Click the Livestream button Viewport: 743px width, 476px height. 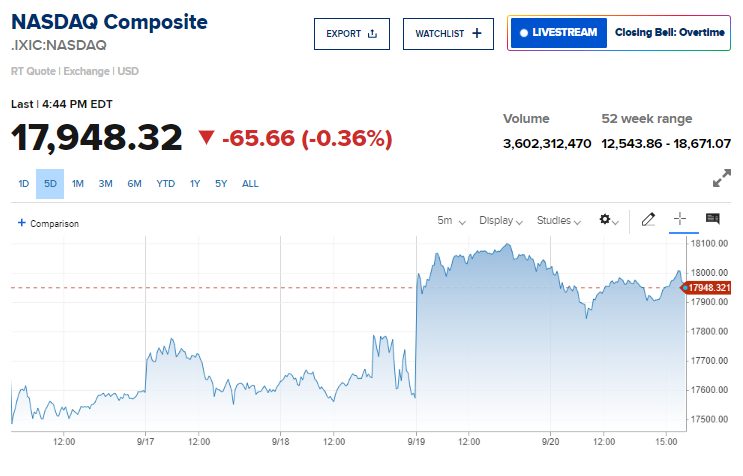click(559, 33)
